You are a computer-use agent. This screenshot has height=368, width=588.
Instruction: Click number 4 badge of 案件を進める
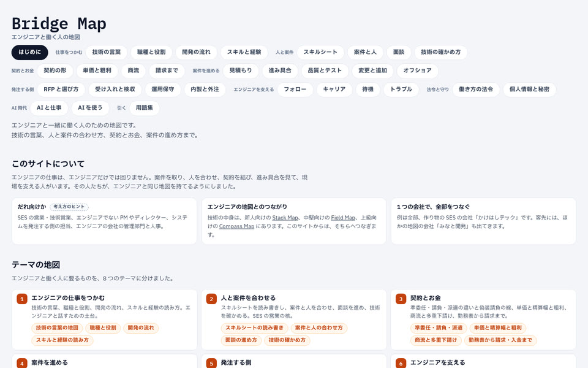tap(22, 364)
